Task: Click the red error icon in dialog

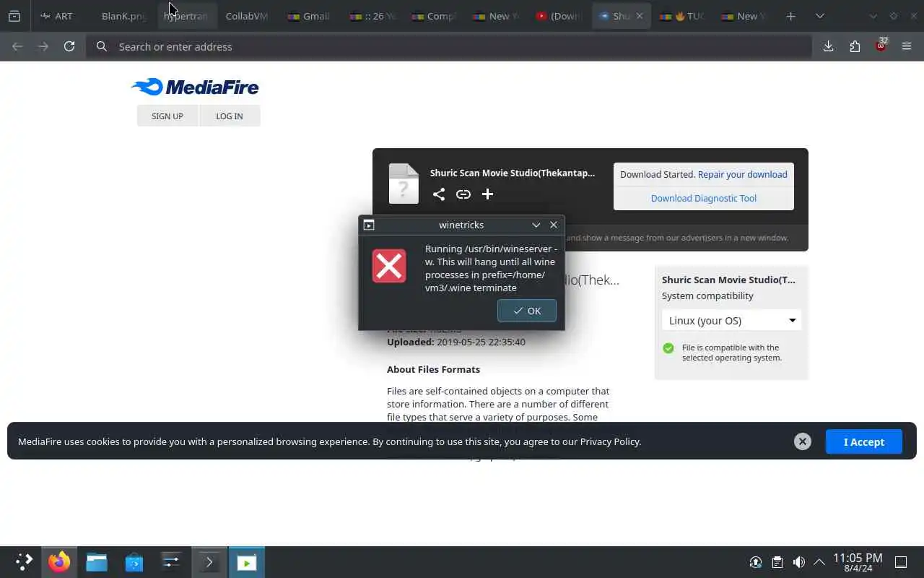Action: pyautogui.click(x=389, y=267)
